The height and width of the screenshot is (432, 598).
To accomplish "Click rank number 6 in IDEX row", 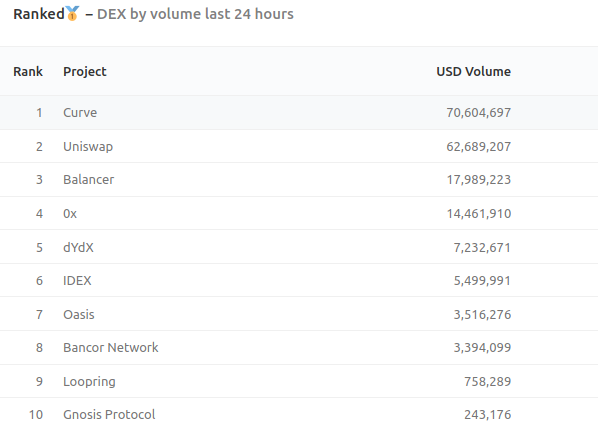I will tap(39, 281).
